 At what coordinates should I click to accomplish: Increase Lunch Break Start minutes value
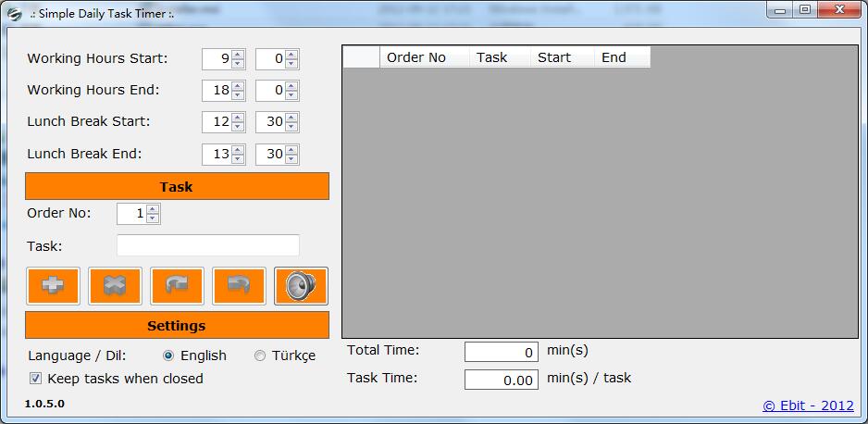(x=291, y=118)
